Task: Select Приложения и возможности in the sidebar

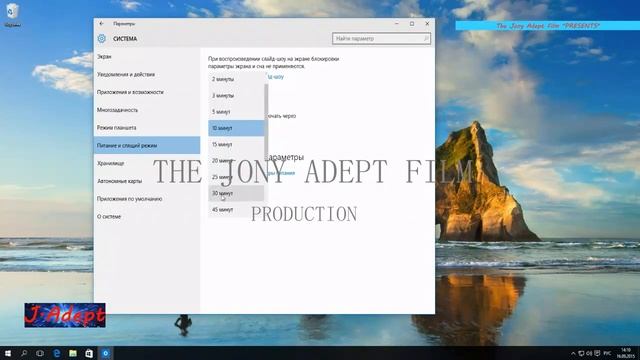Action: click(x=147, y=92)
